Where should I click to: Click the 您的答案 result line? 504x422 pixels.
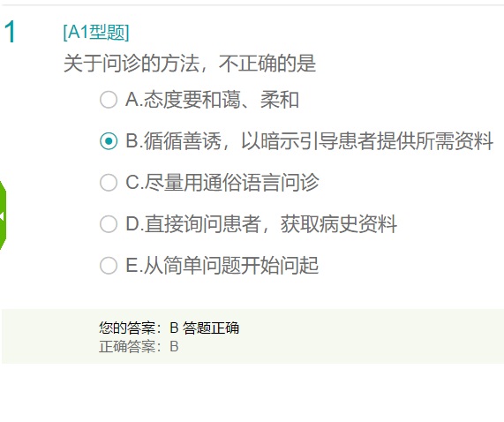tap(169, 328)
